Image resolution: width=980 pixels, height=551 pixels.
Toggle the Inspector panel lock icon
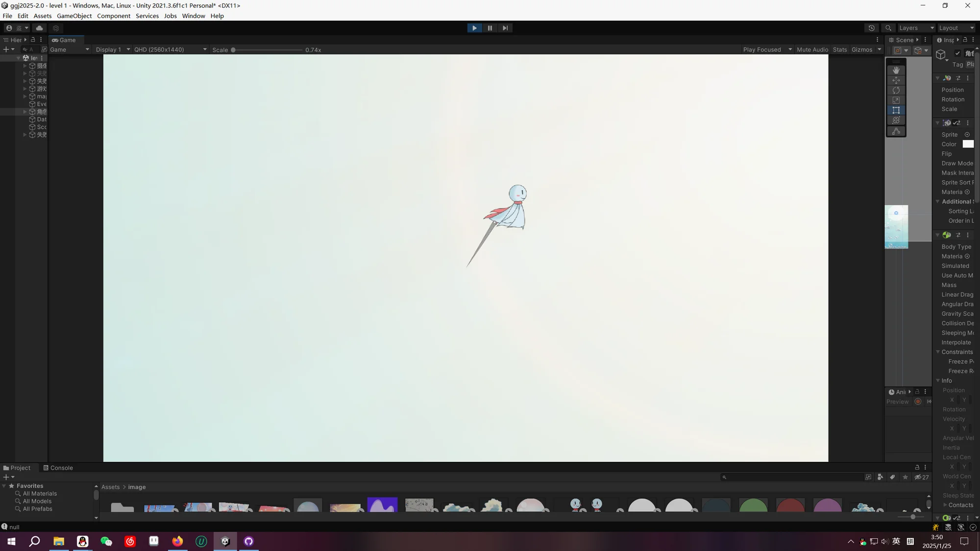tap(965, 40)
